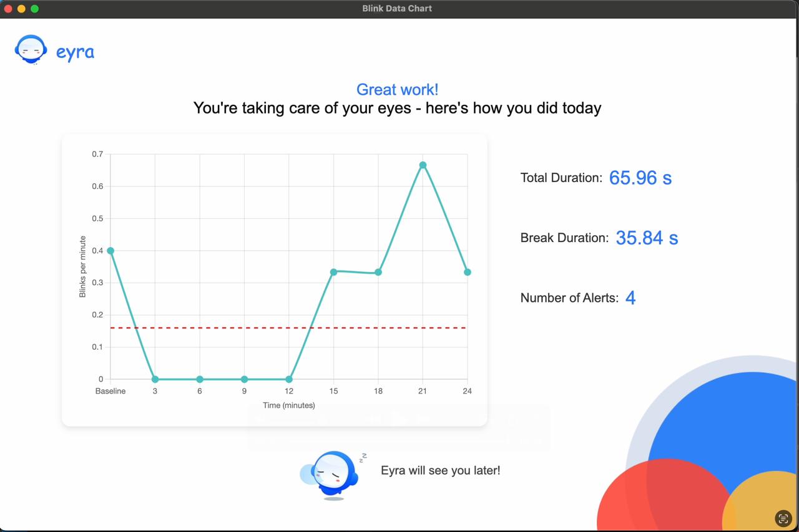Minimize the window with the yellow button
The image size is (799, 532).
[x=21, y=9]
